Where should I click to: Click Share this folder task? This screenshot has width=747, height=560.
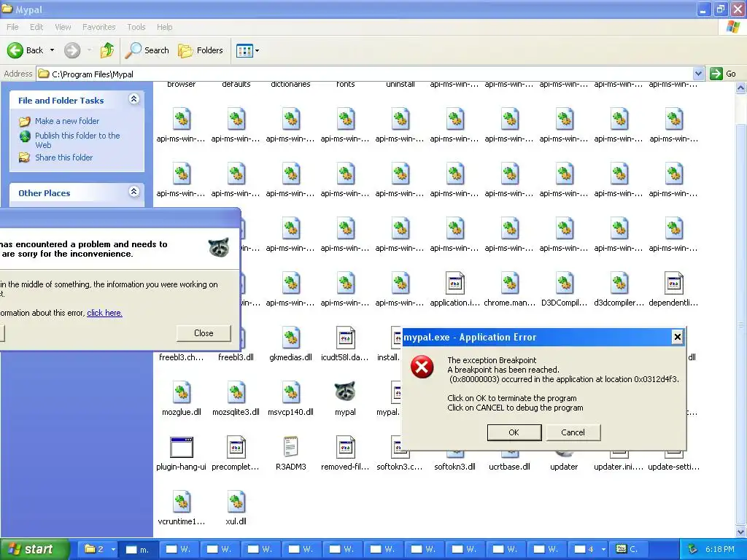pyautogui.click(x=64, y=157)
